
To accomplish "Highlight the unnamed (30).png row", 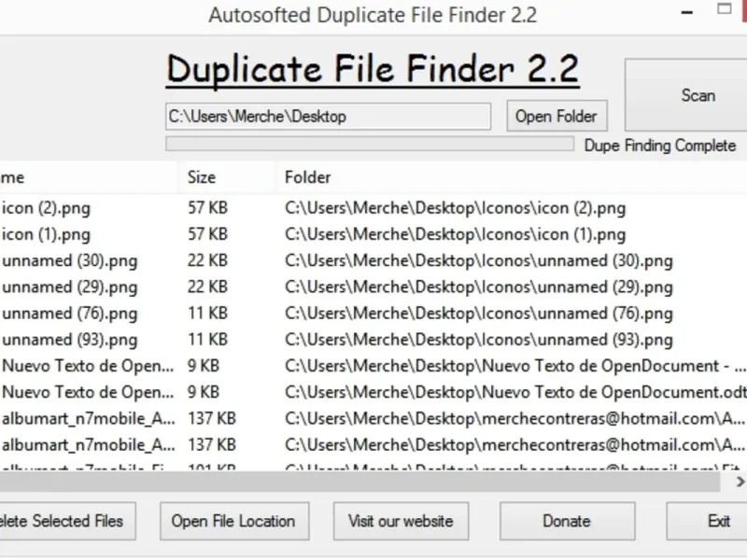I will pos(69,260).
